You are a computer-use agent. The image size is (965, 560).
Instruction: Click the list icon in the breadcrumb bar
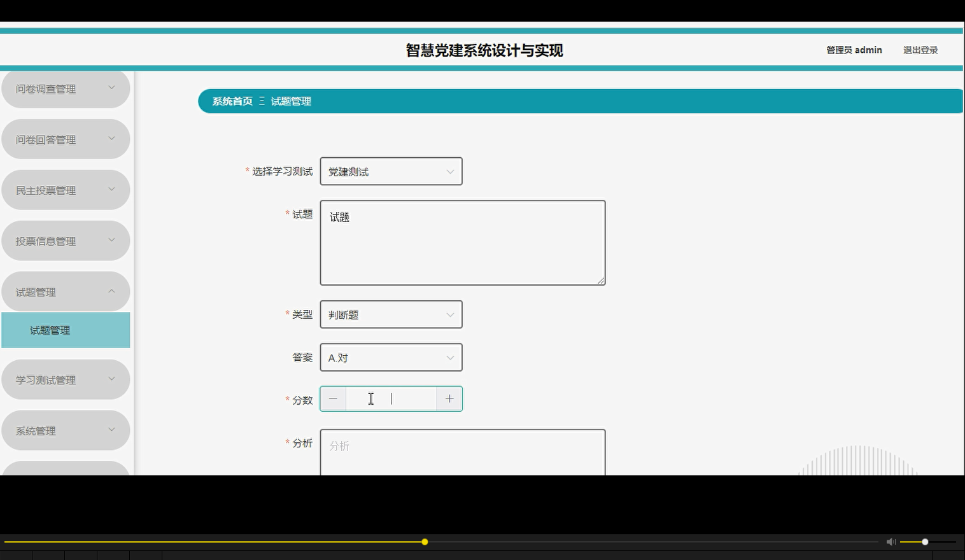tap(260, 101)
